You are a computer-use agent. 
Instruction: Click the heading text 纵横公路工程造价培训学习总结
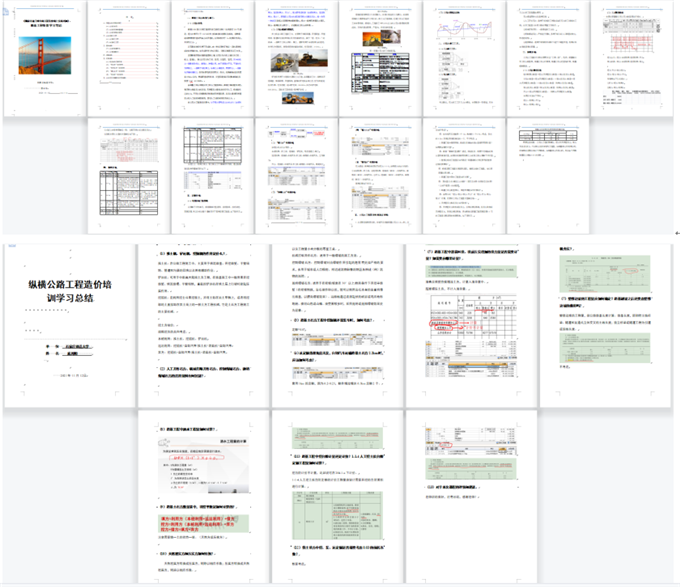(x=70, y=291)
